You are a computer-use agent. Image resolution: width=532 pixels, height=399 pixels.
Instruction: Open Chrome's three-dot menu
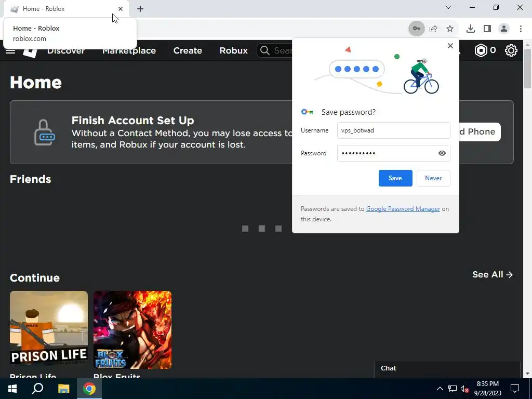pyautogui.click(x=521, y=29)
